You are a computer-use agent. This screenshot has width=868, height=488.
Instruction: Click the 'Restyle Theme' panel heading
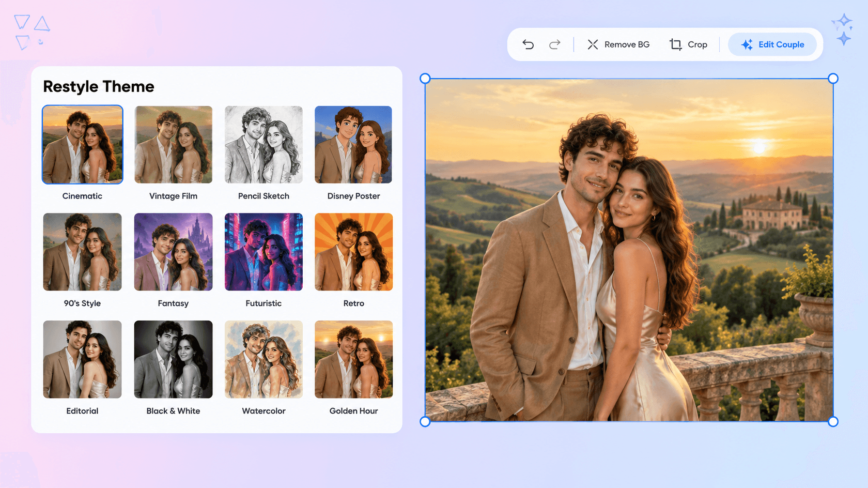coord(99,86)
